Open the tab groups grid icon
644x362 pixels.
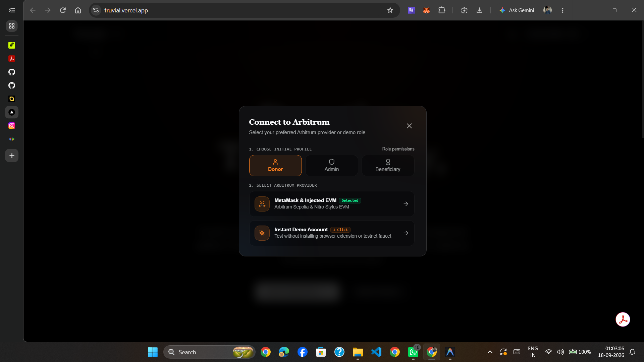[x=12, y=26]
